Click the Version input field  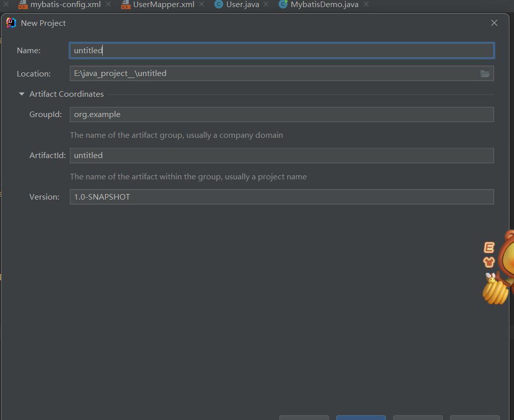tap(282, 197)
